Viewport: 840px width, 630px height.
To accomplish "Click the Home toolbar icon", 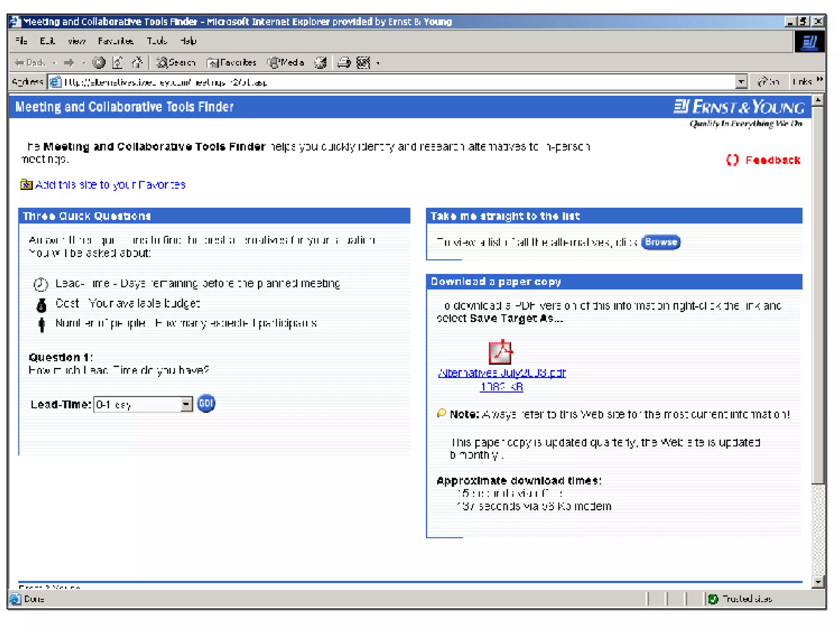I will click(x=137, y=63).
